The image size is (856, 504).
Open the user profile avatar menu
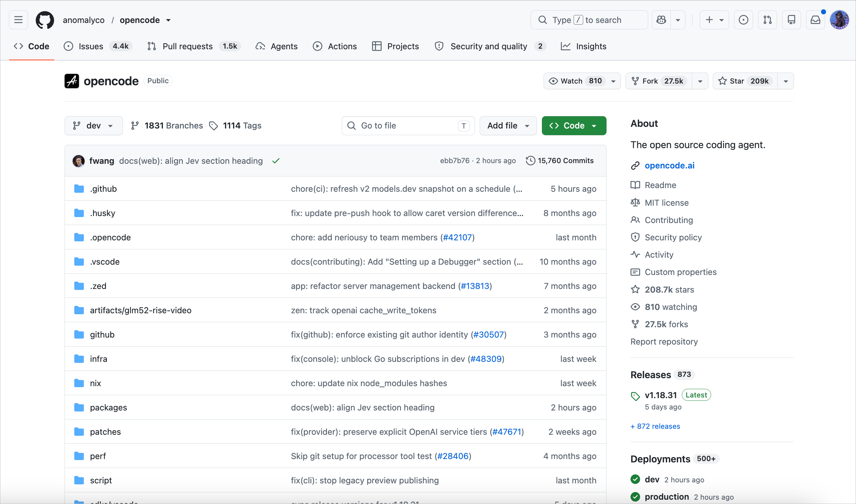[839, 20]
